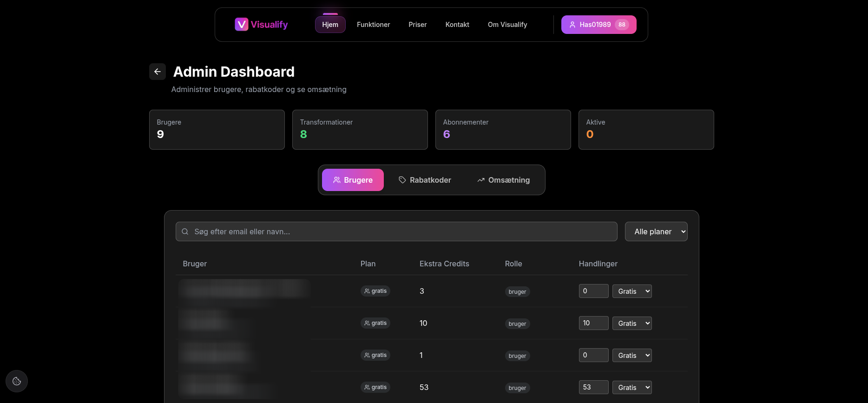This screenshot has height=403, width=868.
Task: Expand the Gratis plan dropdown in first row
Action: point(631,291)
